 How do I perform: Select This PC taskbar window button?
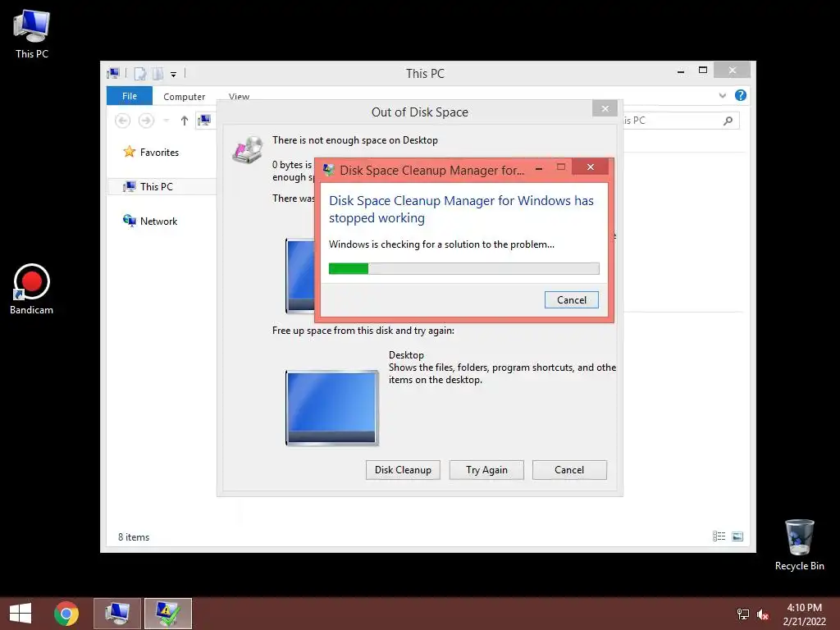(x=117, y=614)
